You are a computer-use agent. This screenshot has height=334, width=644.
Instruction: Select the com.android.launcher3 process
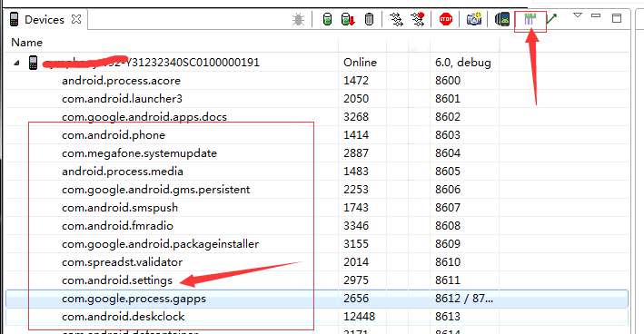tap(122, 99)
